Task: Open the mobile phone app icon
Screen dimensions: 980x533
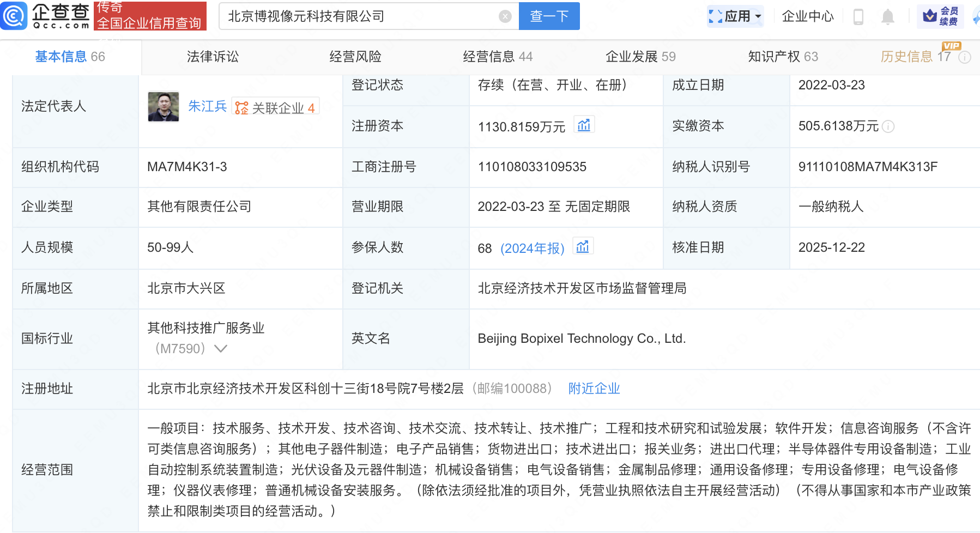Action: click(858, 17)
